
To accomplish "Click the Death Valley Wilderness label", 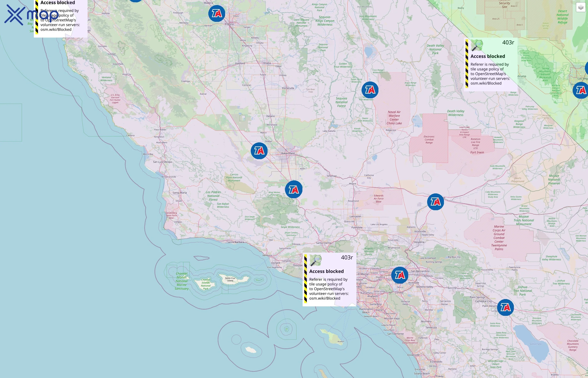I will tap(456, 113).
